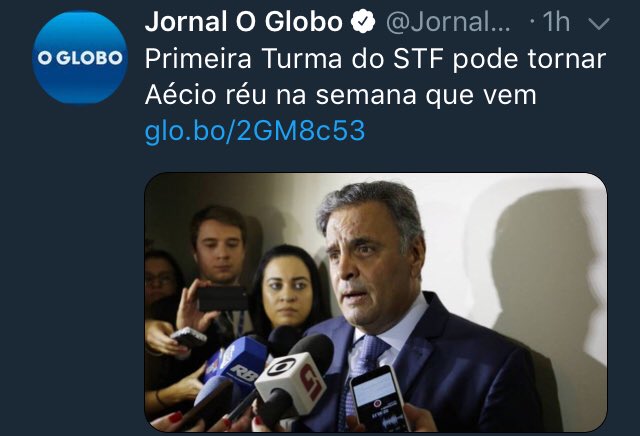Click the white O GLOBO text inside avatar
Image resolution: width=640 pixels, height=436 pixels.
coord(80,58)
